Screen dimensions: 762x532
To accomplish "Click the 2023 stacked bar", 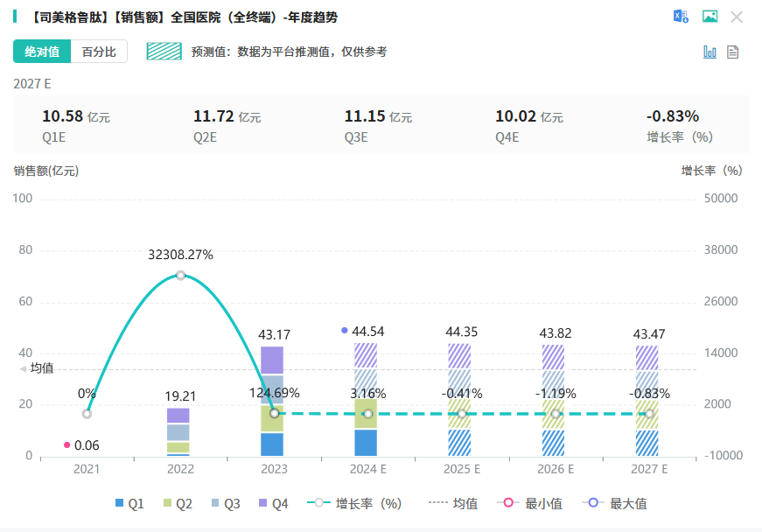I will pyautogui.click(x=272, y=401).
